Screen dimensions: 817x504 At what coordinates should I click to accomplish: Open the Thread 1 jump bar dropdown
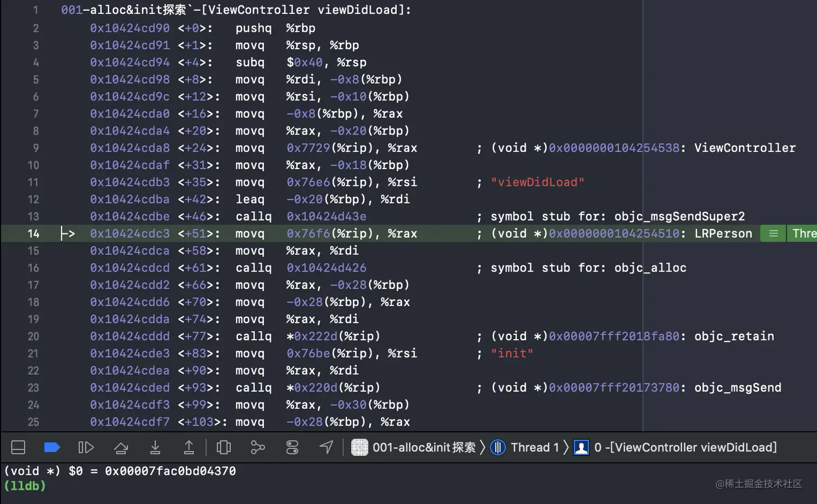click(535, 447)
